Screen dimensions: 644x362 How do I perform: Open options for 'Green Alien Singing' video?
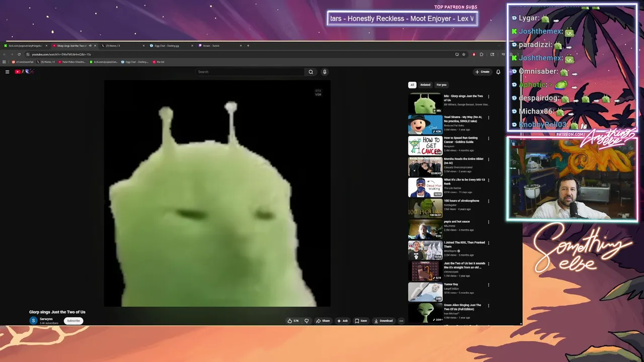[489, 306]
